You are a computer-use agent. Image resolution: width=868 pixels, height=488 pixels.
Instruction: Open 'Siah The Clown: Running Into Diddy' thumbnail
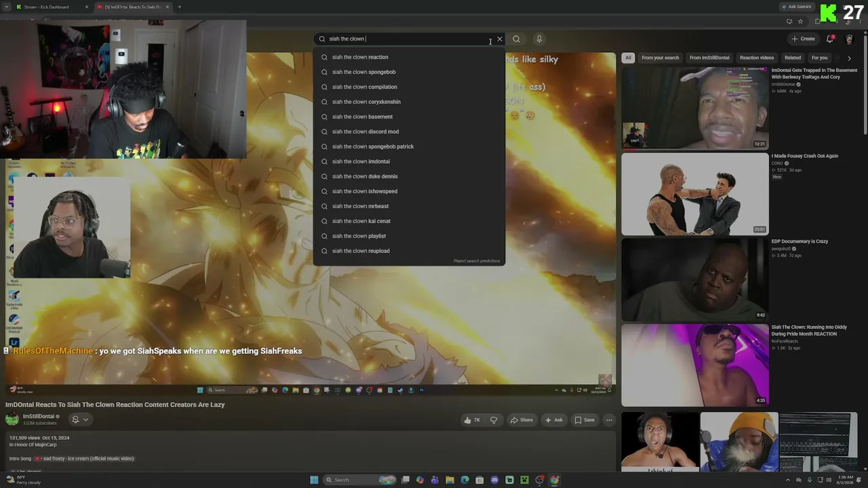coord(695,365)
